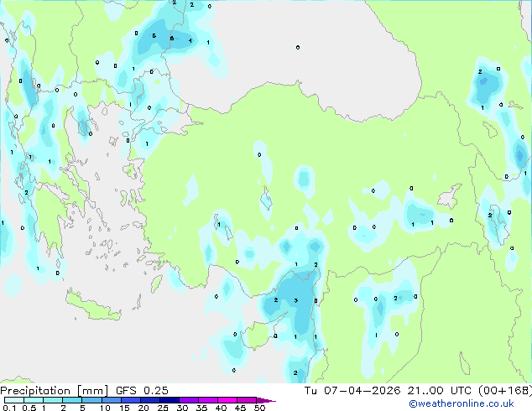Click the legend label '50'
Image resolution: width=532 pixels, height=411 pixels.
pos(259,408)
